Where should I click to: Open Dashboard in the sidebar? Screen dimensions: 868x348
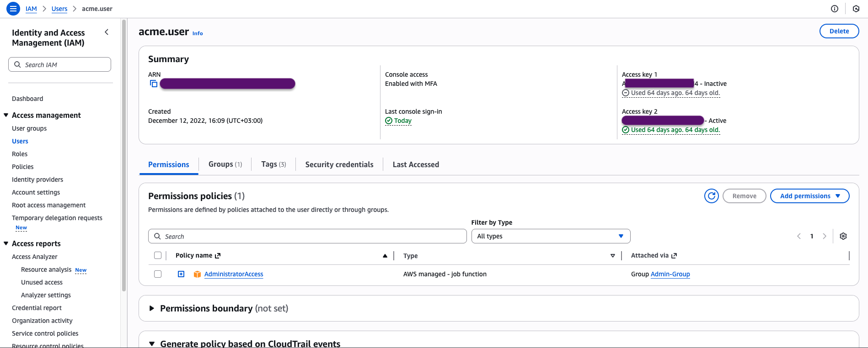tap(27, 99)
